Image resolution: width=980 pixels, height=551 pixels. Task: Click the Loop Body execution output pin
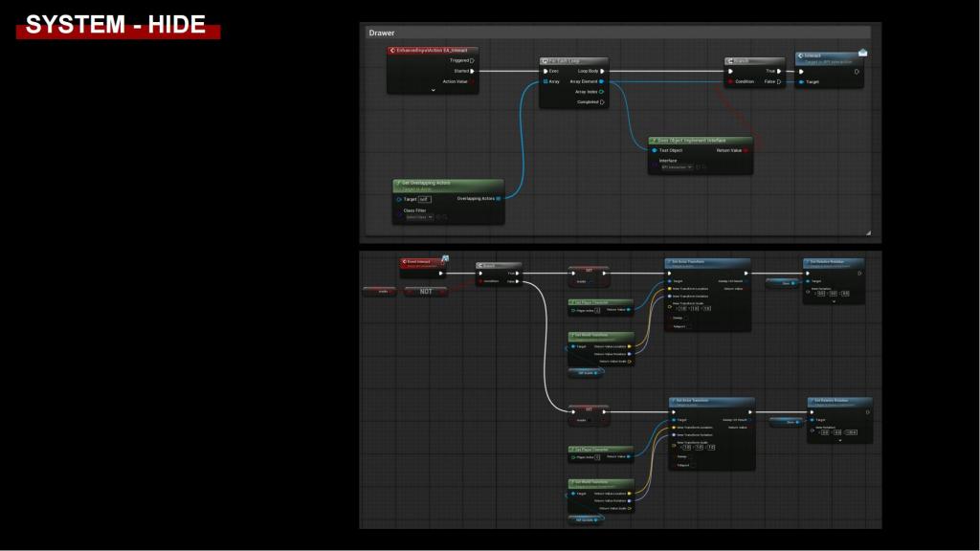point(601,71)
